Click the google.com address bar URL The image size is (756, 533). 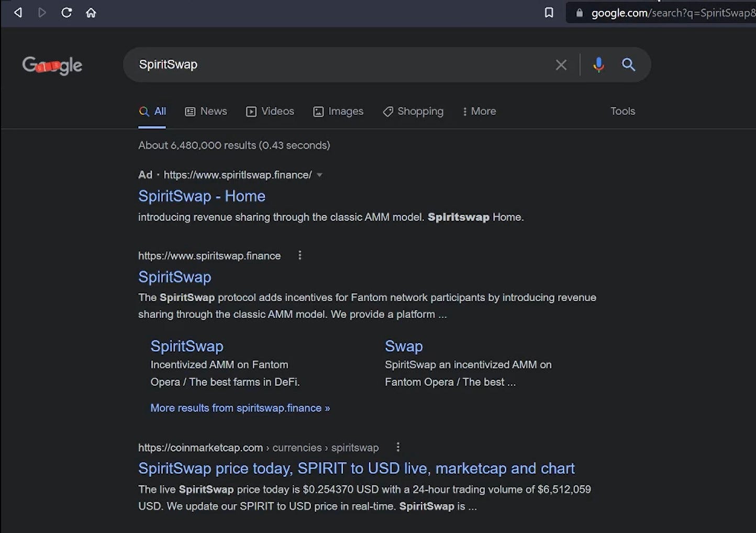click(673, 13)
